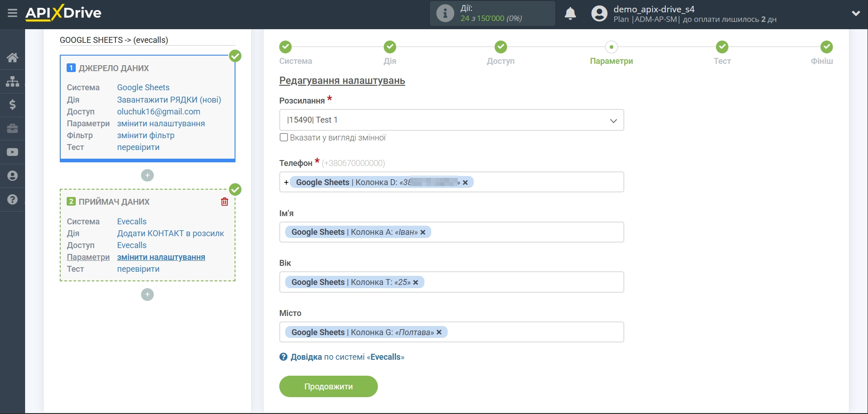Open 'Завантажити РЯДКИ (нові)' action link
Viewport: 868px width, 414px height.
[169, 100]
